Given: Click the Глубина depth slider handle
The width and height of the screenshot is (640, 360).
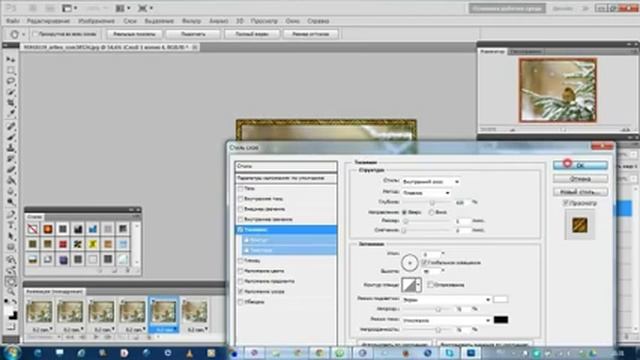Looking at the screenshot, I should [x=432, y=202].
